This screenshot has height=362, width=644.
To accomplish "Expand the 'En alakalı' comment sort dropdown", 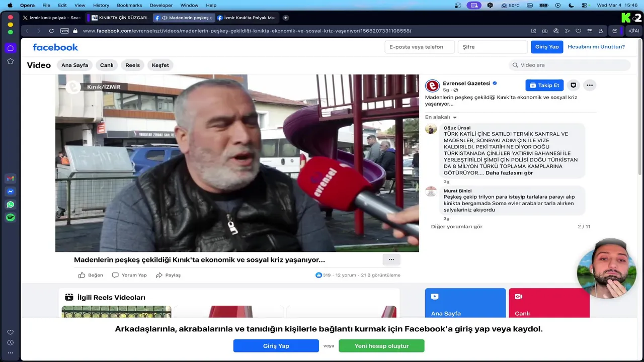I will coord(441,117).
